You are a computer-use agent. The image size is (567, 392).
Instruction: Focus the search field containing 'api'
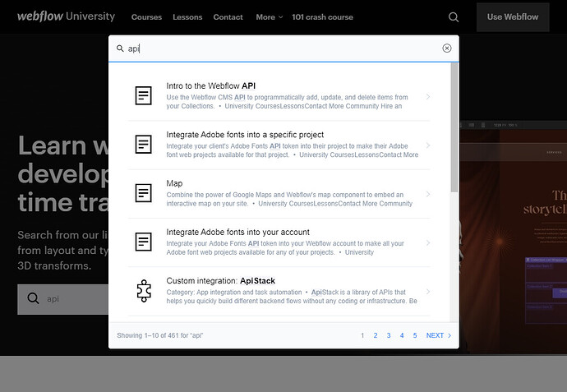283,48
